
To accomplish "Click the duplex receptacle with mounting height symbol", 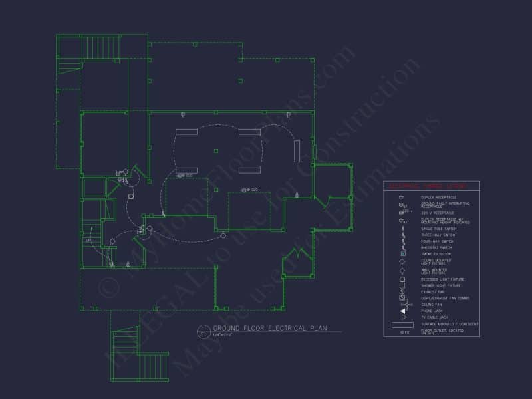I will 404,221.
